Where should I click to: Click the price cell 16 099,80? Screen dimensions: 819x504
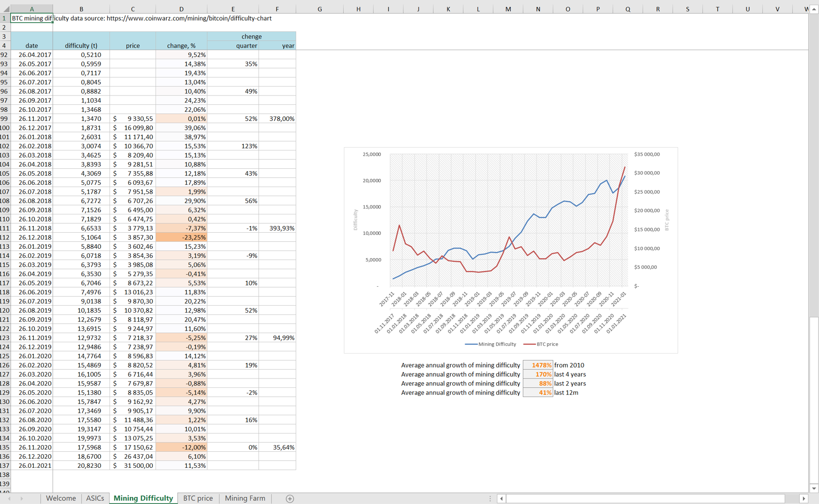[133, 128]
